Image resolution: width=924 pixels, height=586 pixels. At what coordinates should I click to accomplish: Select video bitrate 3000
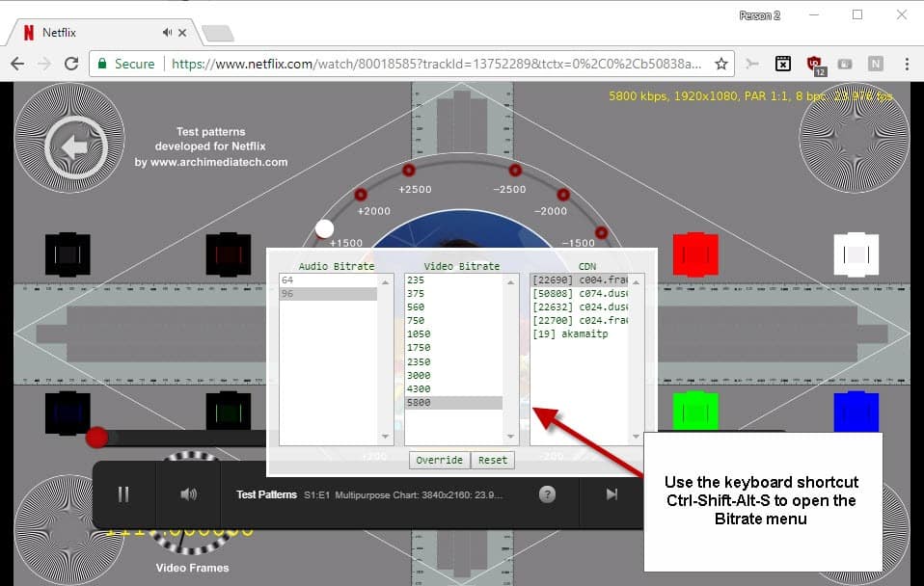coord(453,376)
